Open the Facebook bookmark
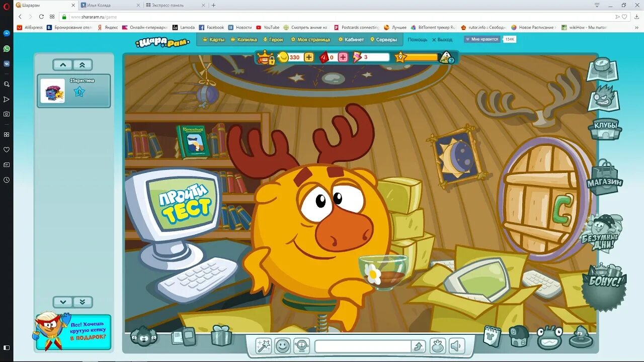The height and width of the screenshot is (362, 644). 211,28
